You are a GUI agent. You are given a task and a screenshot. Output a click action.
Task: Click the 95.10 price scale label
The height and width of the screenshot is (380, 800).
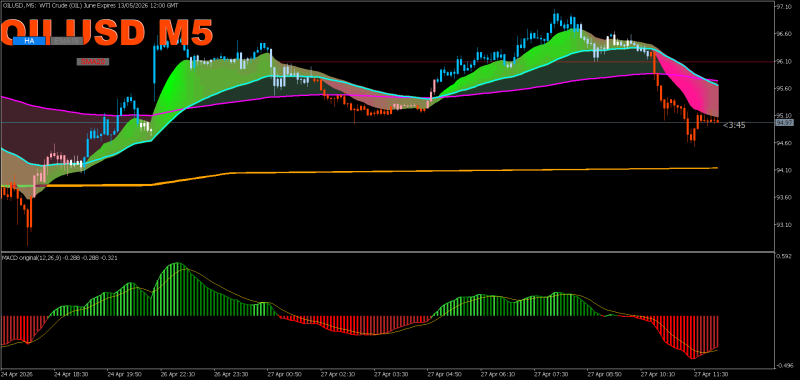[785, 116]
